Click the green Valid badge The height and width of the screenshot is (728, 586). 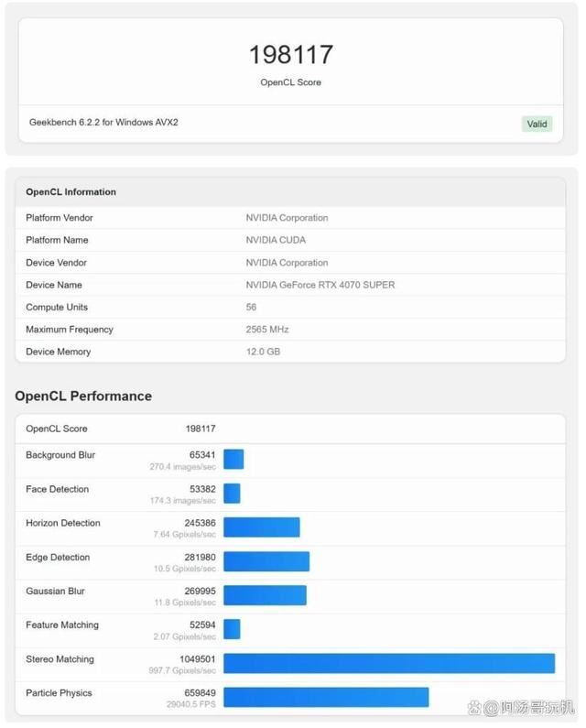click(537, 124)
